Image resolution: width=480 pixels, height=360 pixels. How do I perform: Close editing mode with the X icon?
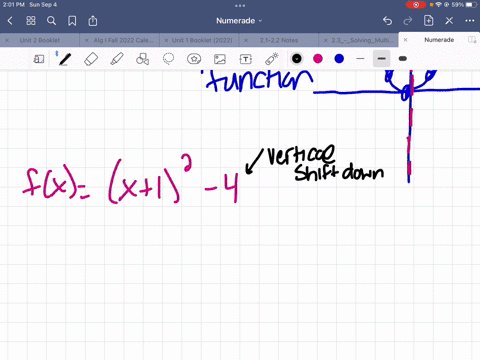[x=449, y=21]
